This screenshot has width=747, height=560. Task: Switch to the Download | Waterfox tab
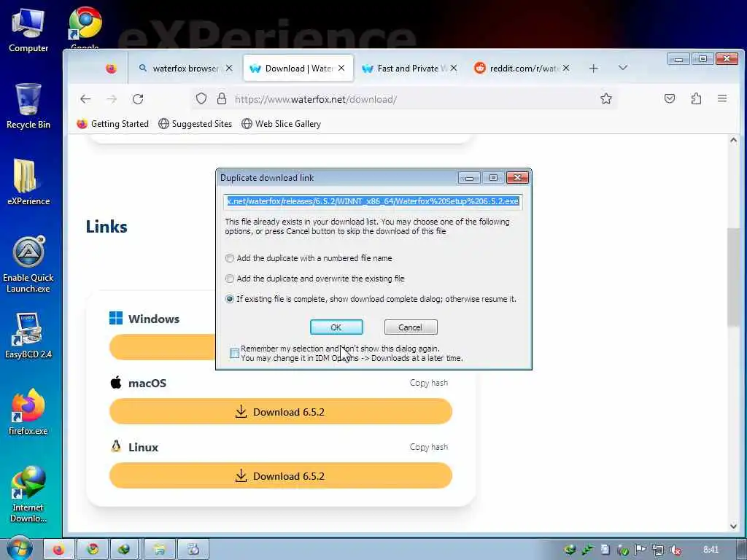(298, 68)
